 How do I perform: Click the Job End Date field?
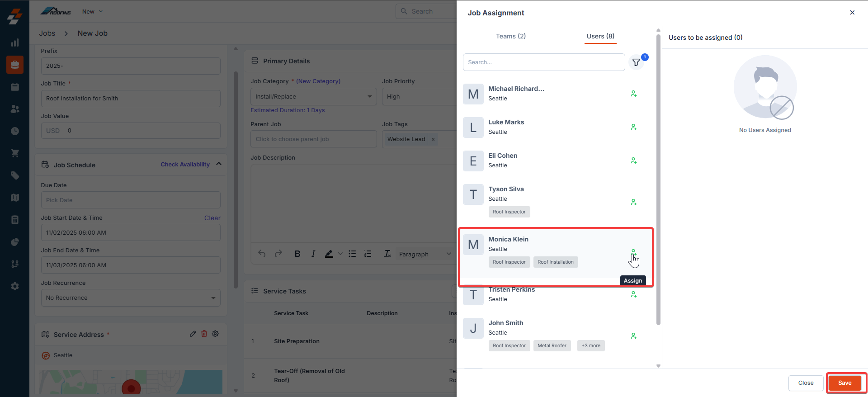131,265
